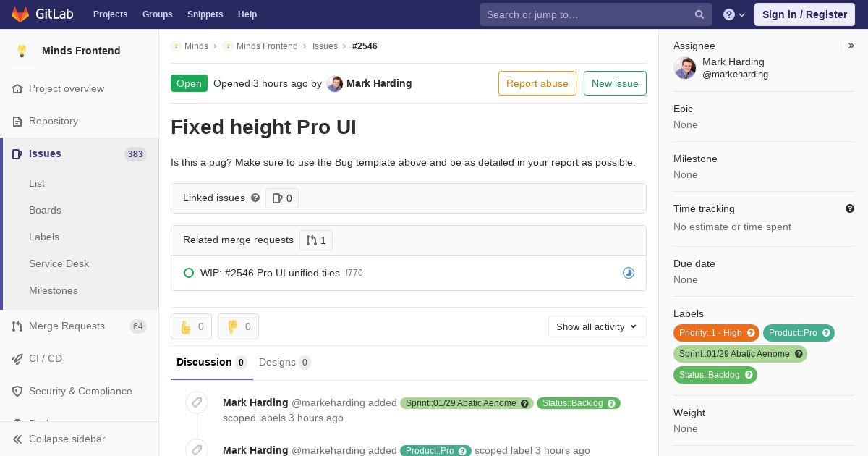Open Groups in the top navigation
Viewport: 868px width, 456px height.
157,14
